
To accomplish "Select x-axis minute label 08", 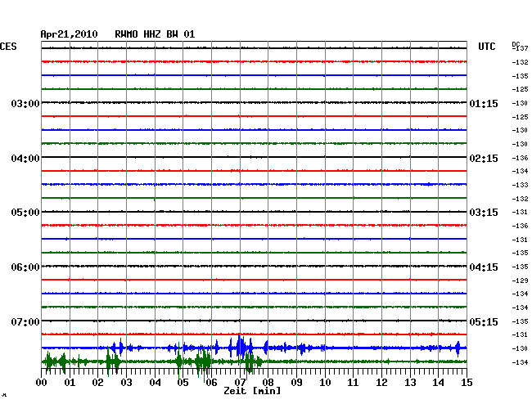I will tap(268, 382).
